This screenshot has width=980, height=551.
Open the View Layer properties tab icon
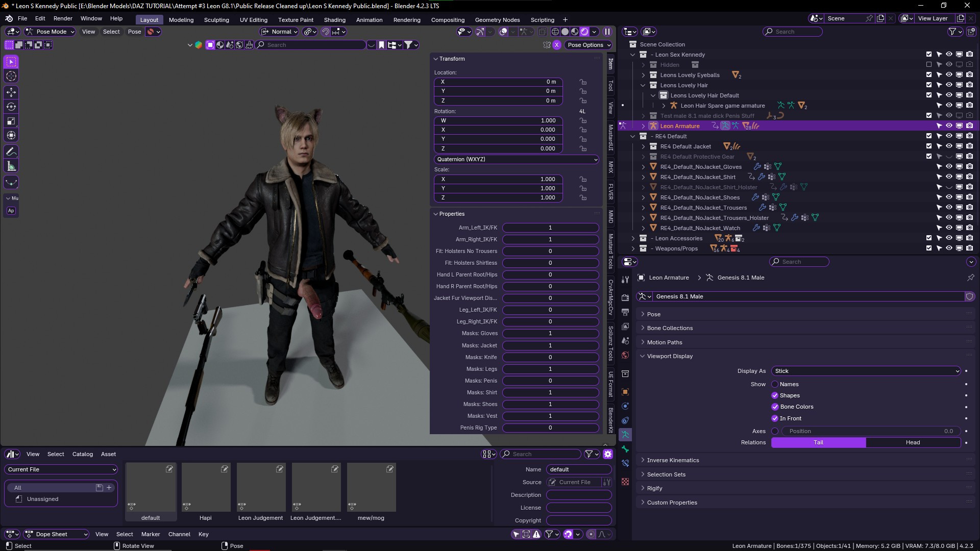(x=625, y=326)
